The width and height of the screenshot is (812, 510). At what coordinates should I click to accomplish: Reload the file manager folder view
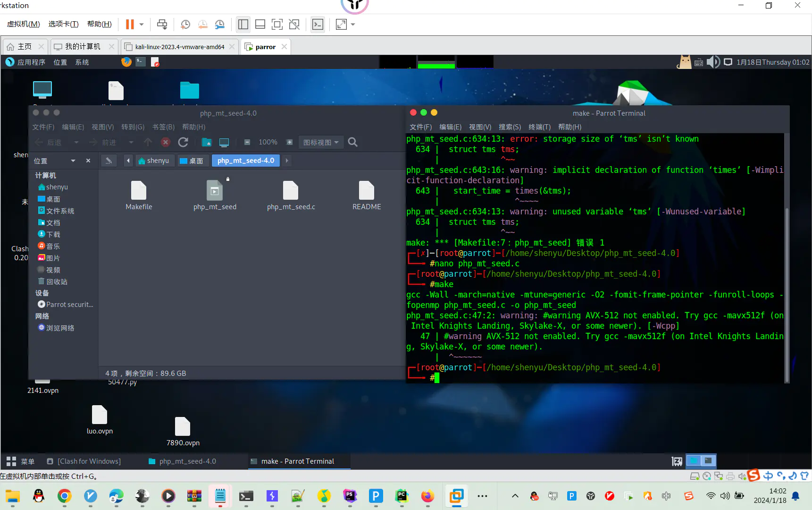pyautogui.click(x=183, y=142)
